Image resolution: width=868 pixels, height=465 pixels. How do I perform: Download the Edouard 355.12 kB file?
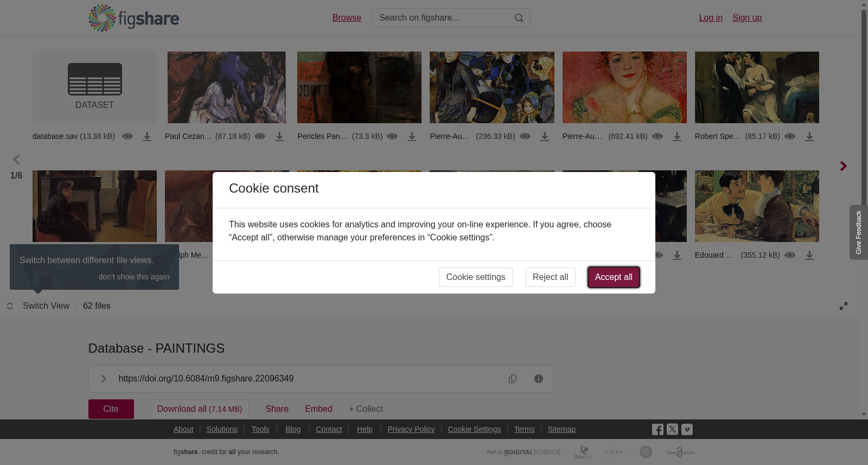coord(809,256)
